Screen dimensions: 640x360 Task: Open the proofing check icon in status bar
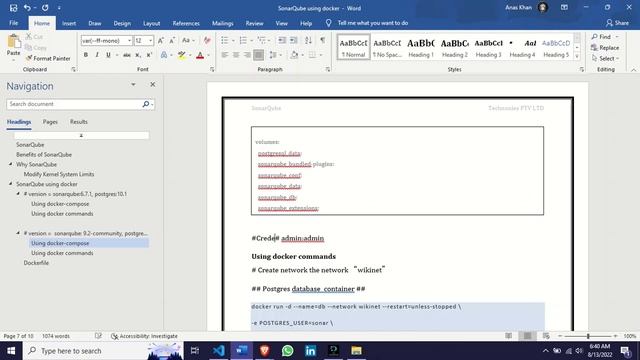pos(98,336)
